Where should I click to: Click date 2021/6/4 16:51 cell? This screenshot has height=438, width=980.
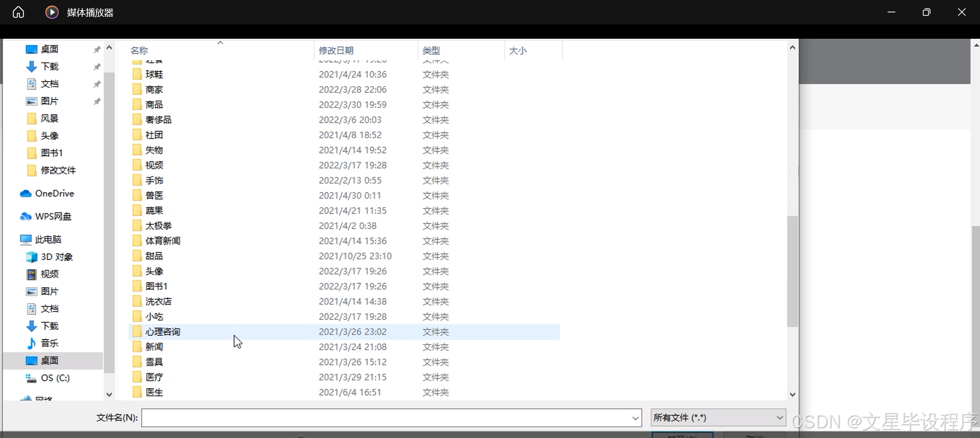pos(350,393)
